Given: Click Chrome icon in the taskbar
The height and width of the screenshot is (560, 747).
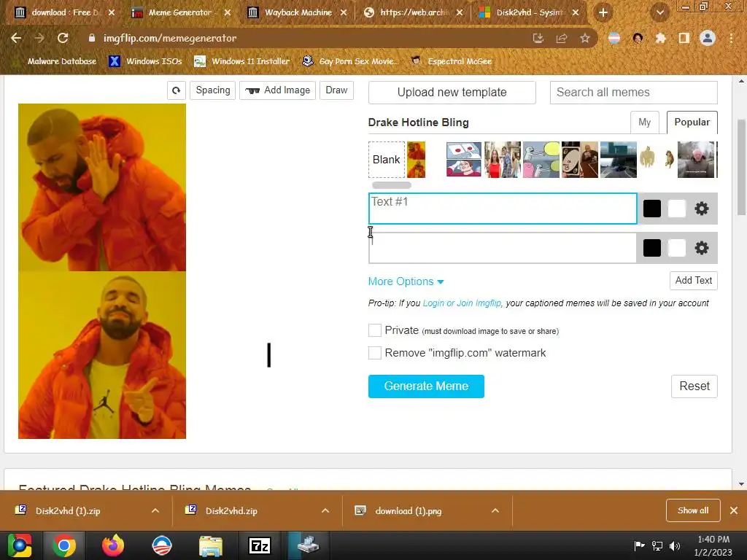Looking at the screenshot, I should (x=64, y=545).
